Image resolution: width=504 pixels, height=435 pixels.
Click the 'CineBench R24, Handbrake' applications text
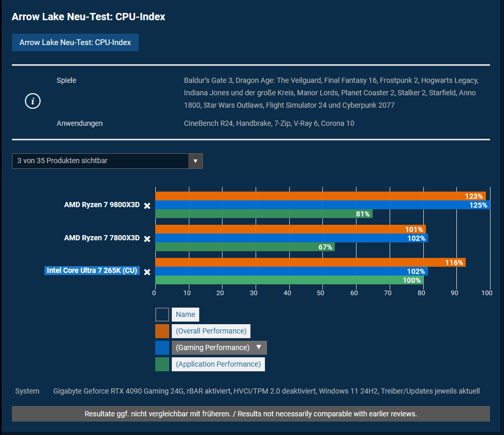point(269,123)
